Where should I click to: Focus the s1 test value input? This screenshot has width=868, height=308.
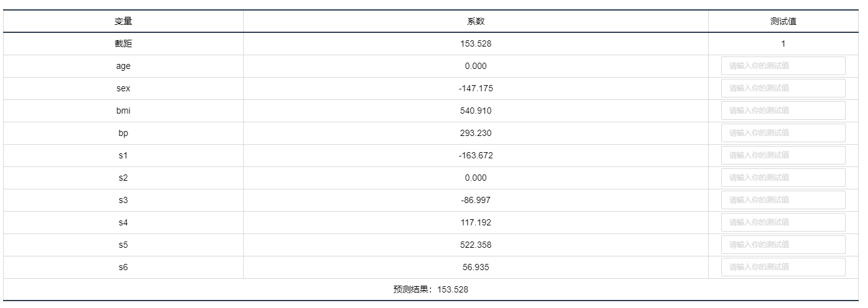[783, 155]
